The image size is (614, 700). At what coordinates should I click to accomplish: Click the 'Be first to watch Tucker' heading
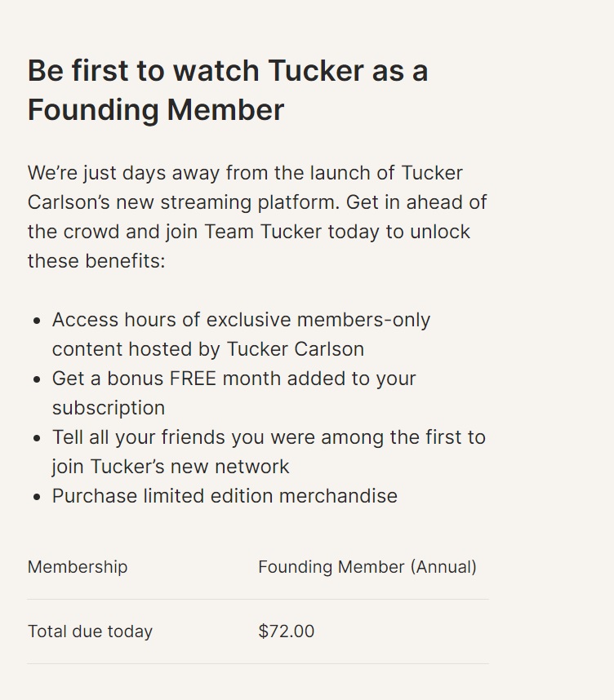click(228, 91)
